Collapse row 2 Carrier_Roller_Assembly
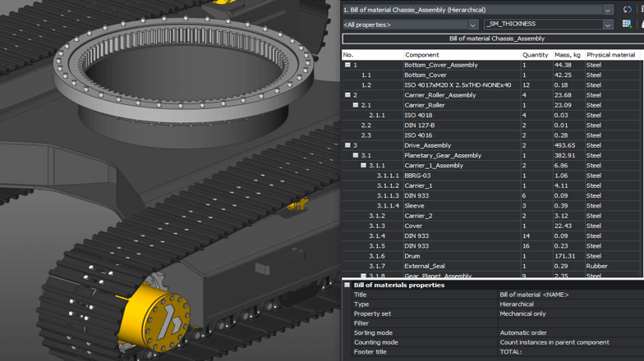Image resolution: width=644 pixels, height=361 pixels. click(x=347, y=95)
